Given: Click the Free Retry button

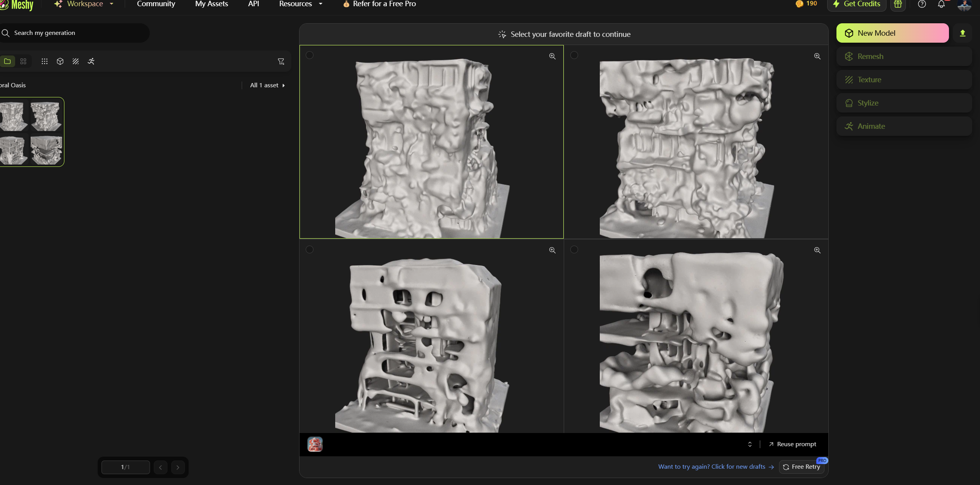Looking at the screenshot, I should click(x=802, y=467).
